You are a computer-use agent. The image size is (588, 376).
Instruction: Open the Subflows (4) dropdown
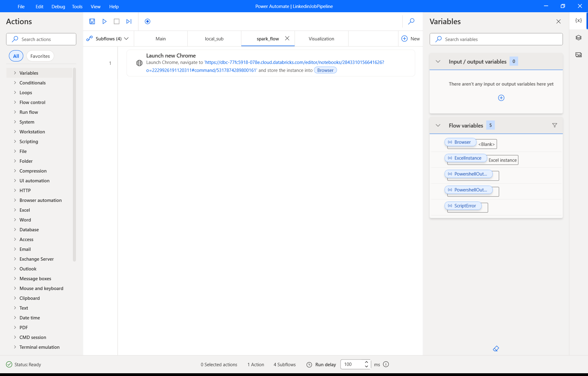click(108, 39)
